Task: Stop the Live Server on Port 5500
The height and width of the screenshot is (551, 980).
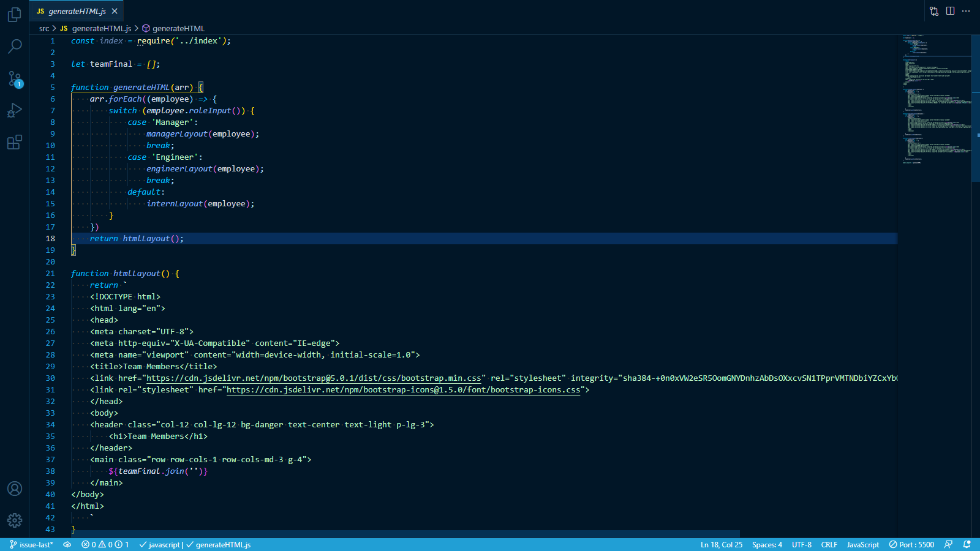Action: pos(913,544)
